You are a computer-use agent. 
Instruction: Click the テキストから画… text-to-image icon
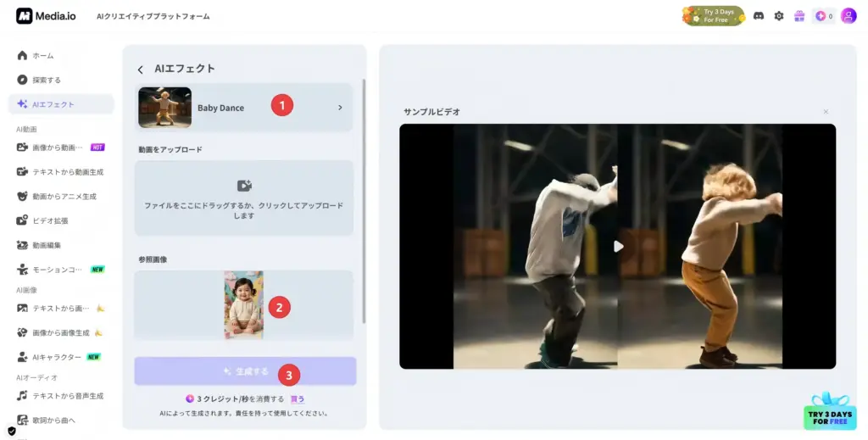[22, 308]
